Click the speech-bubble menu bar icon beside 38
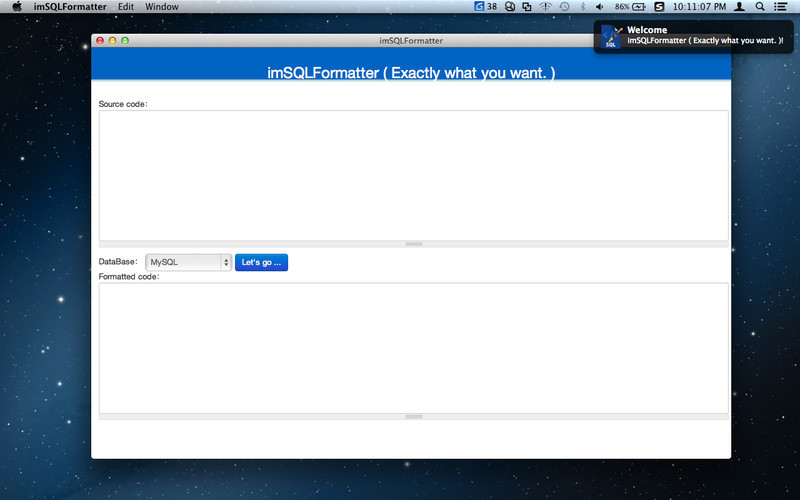Screen dimensions: 800x500 (510, 7)
